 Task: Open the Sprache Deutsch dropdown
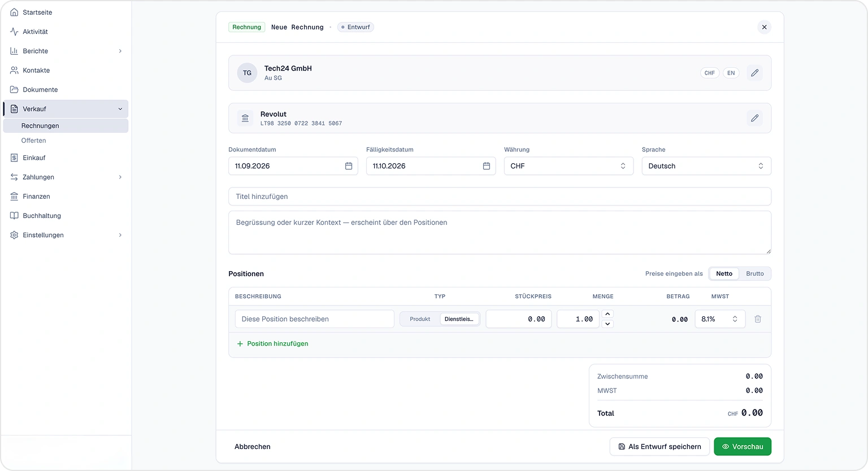[706, 166]
